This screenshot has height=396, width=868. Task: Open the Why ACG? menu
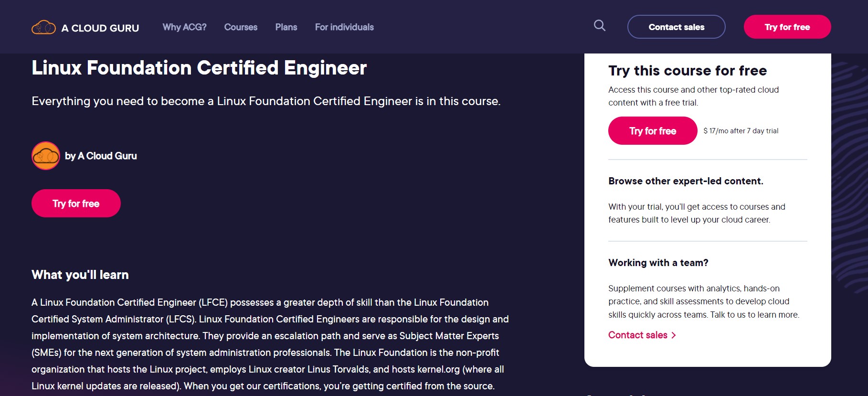184,27
